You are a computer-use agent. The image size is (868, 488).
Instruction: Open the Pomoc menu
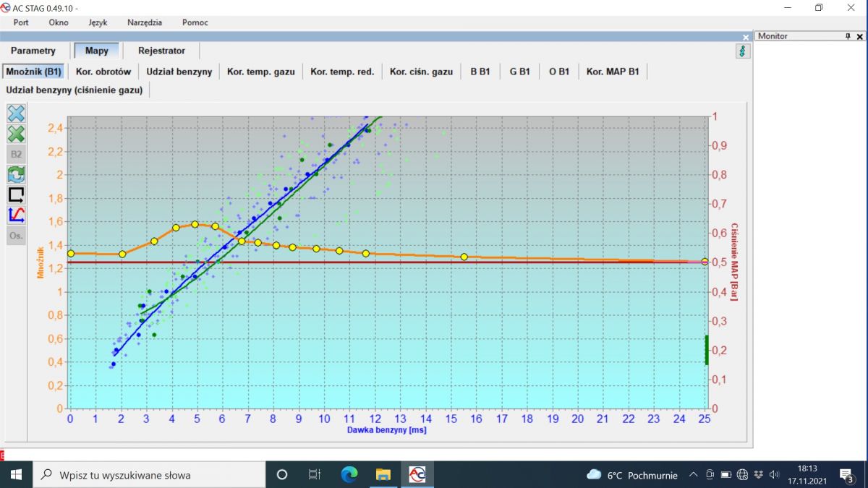pos(195,22)
